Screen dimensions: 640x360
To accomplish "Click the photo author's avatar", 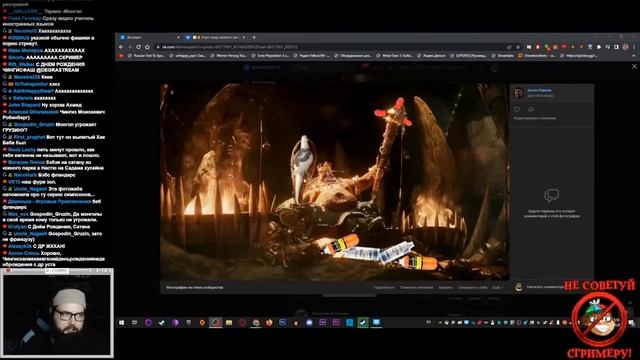I will click(x=519, y=93).
